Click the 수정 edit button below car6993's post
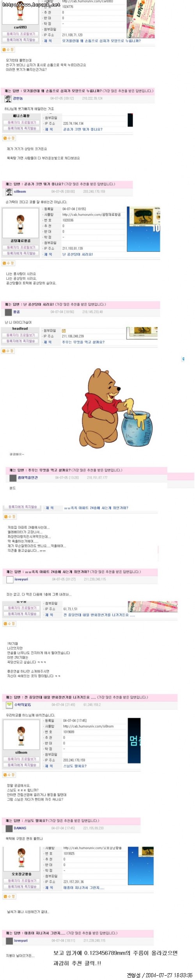 pos(9,50)
